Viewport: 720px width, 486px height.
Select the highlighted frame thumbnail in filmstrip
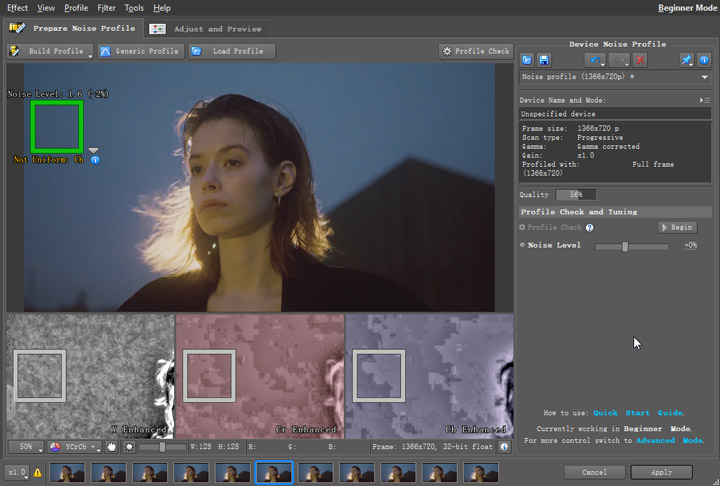coord(274,472)
